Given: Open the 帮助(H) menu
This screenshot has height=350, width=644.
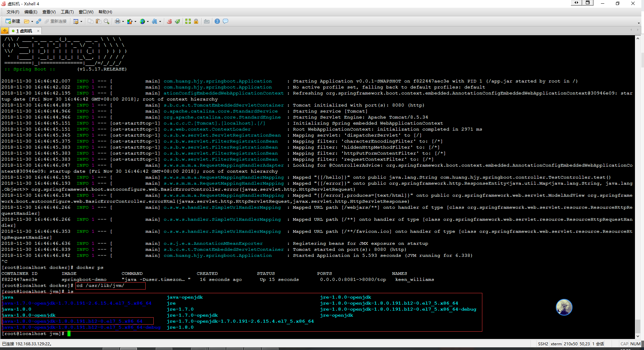Looking at the screenshot, I should 105,12.
